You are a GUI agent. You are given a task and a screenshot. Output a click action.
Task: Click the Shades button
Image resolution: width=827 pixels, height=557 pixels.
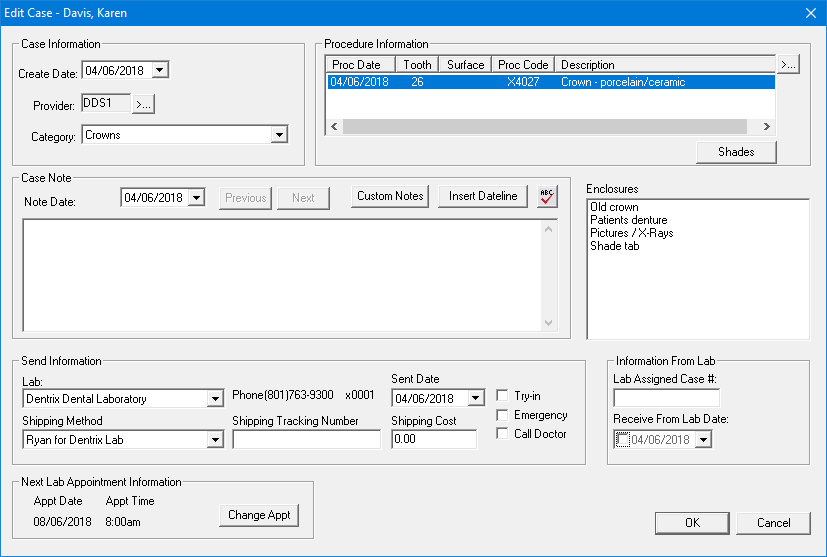736,152
